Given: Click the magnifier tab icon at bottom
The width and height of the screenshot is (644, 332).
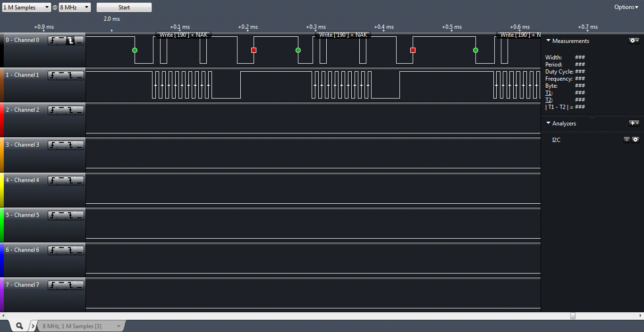Looking at the screenshot, I should [x=19, y=326].
